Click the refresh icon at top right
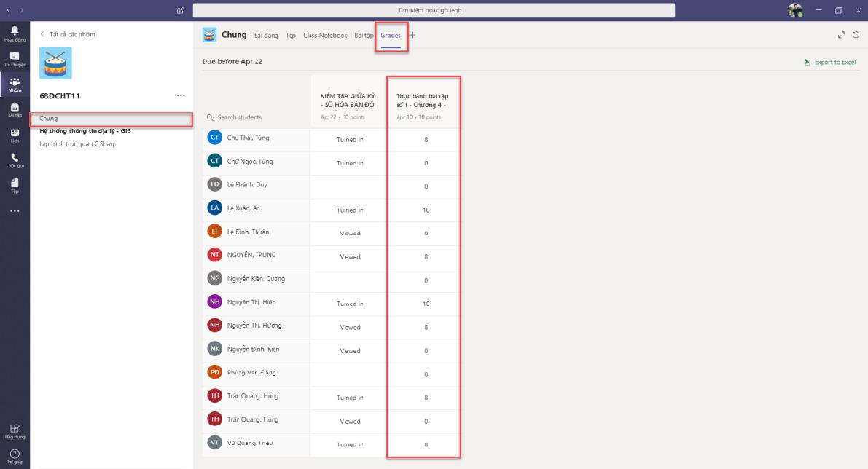The image size is (868, 469). pyautogui.click(x=856, y=35)
